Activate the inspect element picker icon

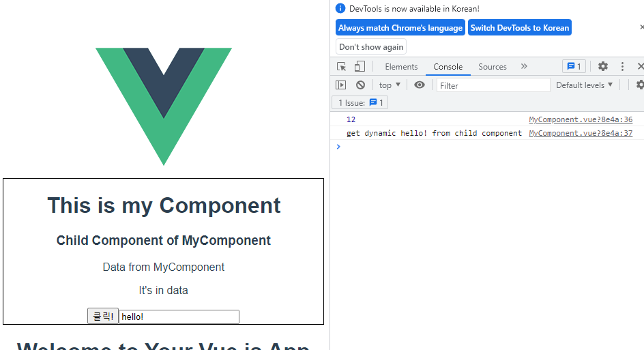341,67
